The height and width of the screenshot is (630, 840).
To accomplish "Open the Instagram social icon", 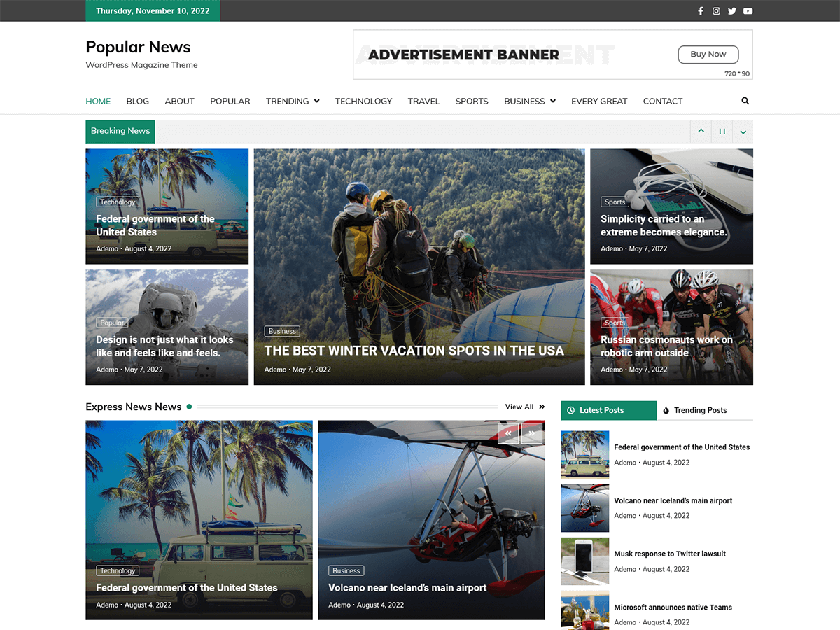I will click(x=715, y=10).
